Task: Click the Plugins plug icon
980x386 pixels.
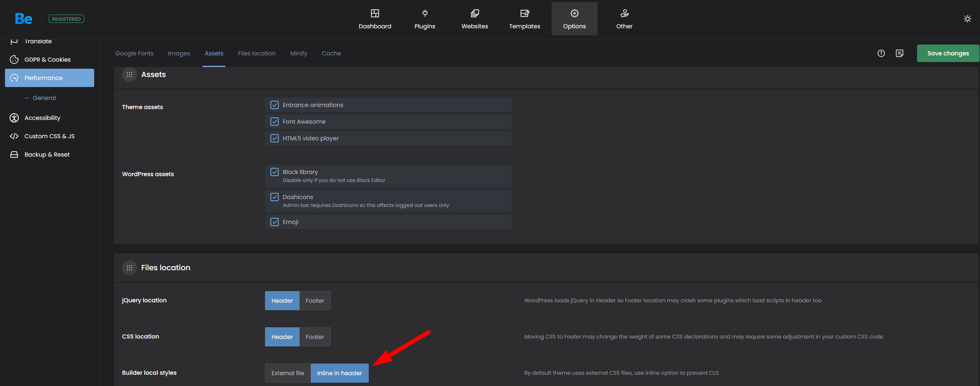Action: (x=425, y=13)
